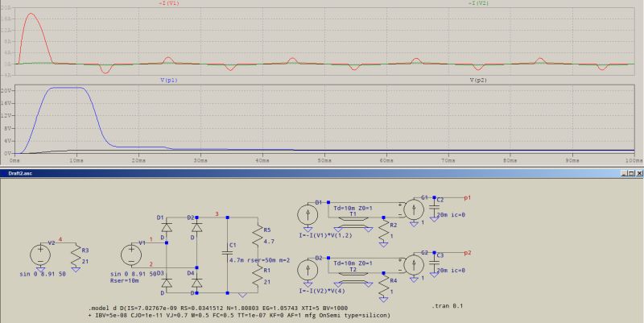Viewport: 644px width, 323px height.
Task: Select capacitor C3 symbol
Action: pos(434,263)
